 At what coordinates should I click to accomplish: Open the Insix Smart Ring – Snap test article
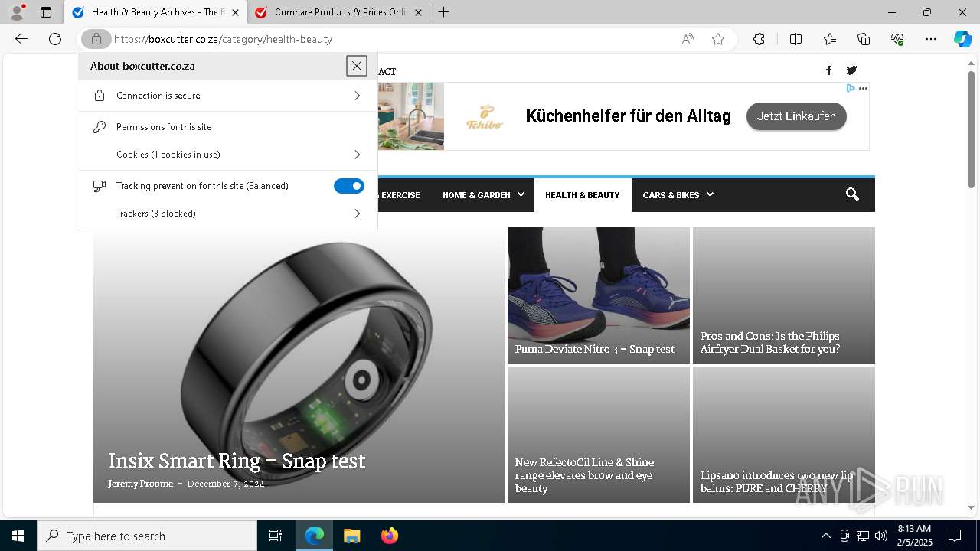pyautogui.click(x=237, y=461)
